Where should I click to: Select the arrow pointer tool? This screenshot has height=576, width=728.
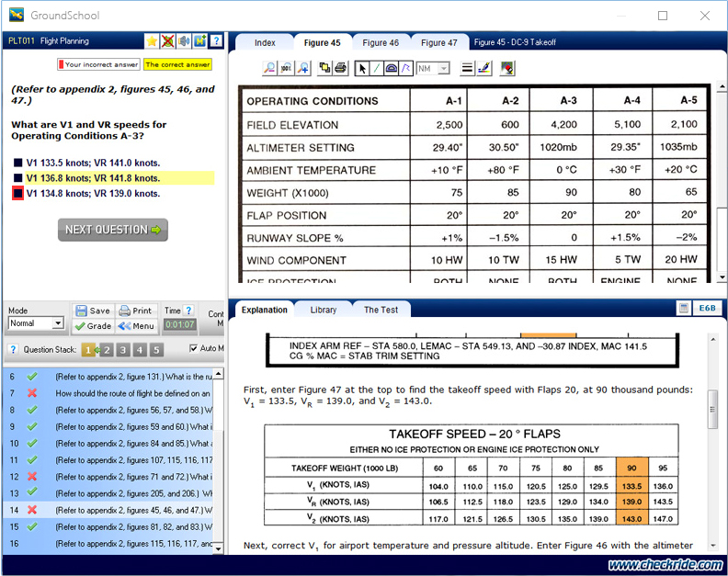point(362,69)
